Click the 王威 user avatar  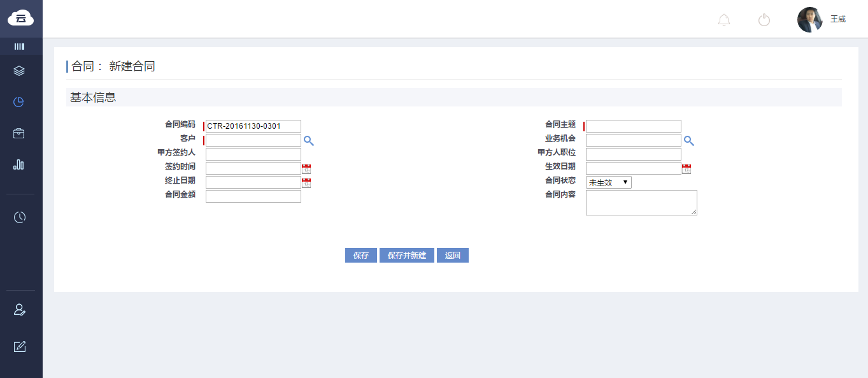(809, 20)
